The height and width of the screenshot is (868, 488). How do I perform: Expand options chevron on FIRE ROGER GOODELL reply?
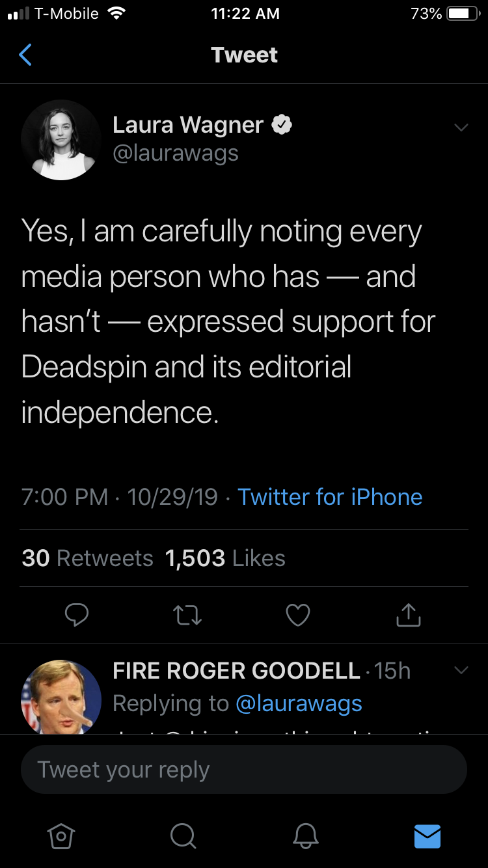pyautogui.click(x=461, y=670)
